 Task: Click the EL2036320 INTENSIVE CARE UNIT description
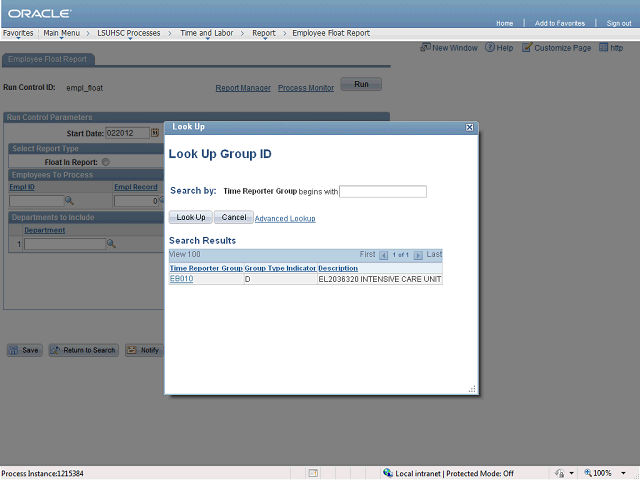click(x=380, y=279)
